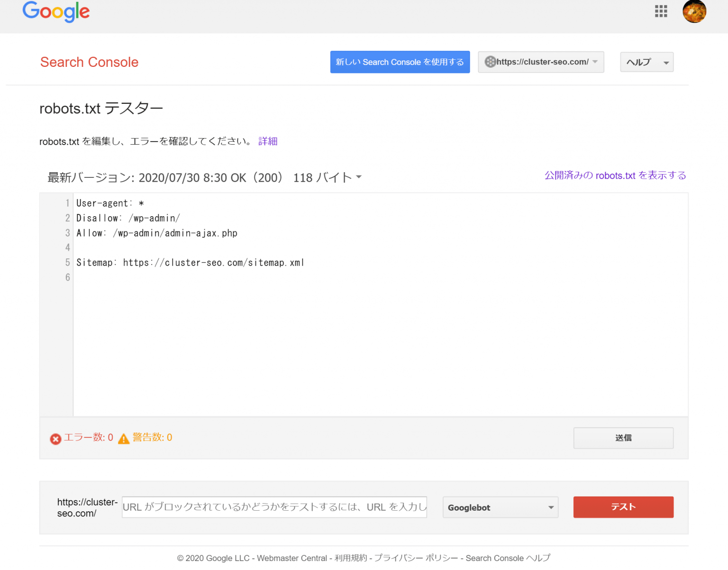This screenshot has width=728, height=570.
Task: Expand the ヘルプ help menu
Action: (x=646, y=62)
